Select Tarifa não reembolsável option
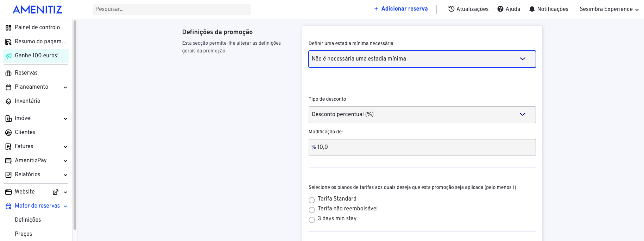The width and height of the screenshot is (644, 241). point(312,210)
